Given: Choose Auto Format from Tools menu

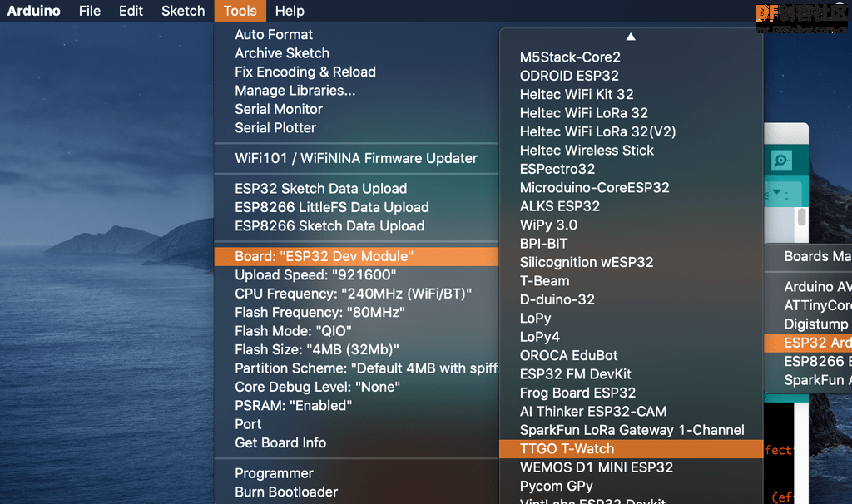Looking at the screenshot, I should (356, 34).
